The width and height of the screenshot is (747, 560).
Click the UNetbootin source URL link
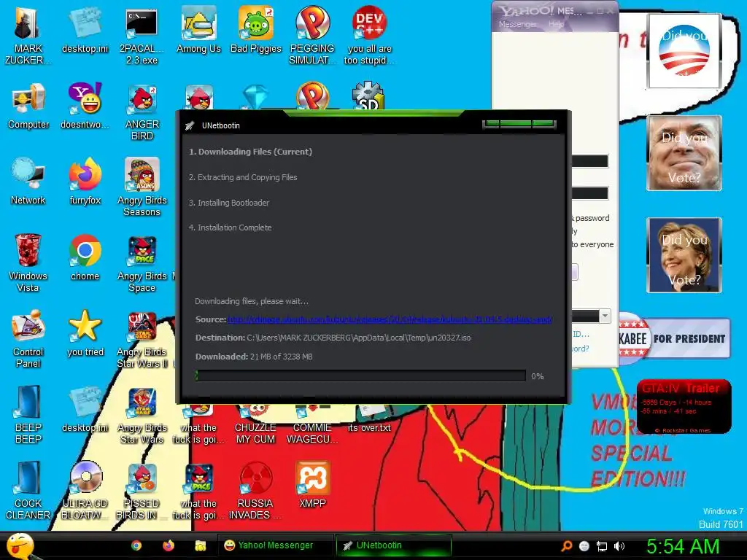(390, 319)
